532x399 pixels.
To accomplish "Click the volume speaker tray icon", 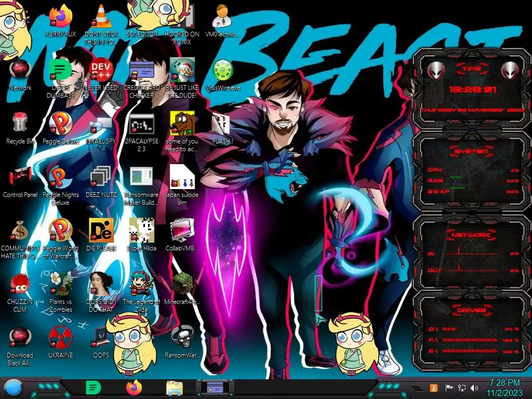I will (474, 388).
